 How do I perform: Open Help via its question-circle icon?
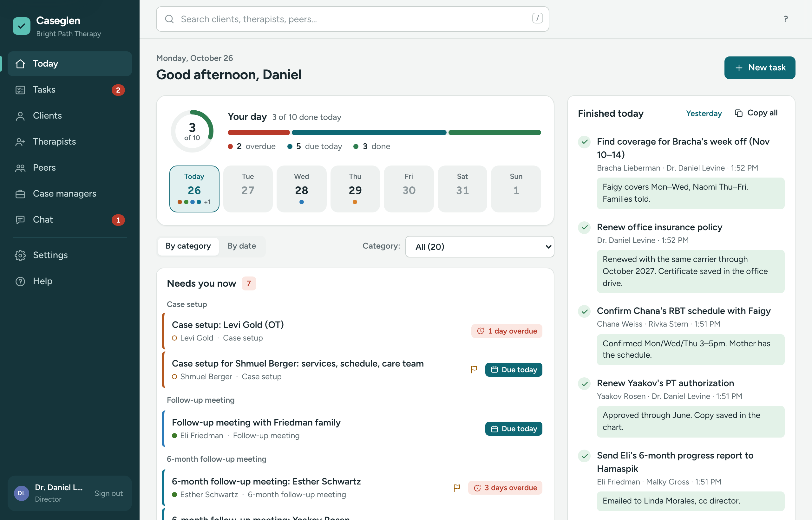pos(20,281)
